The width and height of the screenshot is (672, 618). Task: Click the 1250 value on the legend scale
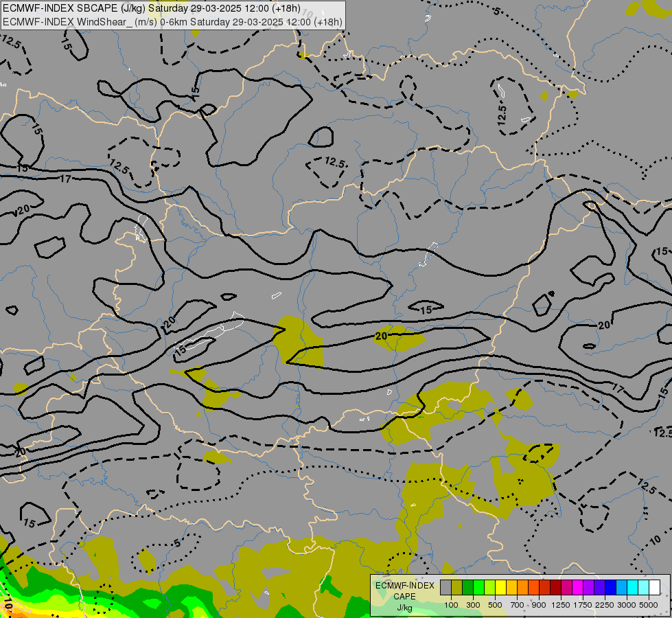click(x=561, y=605)
